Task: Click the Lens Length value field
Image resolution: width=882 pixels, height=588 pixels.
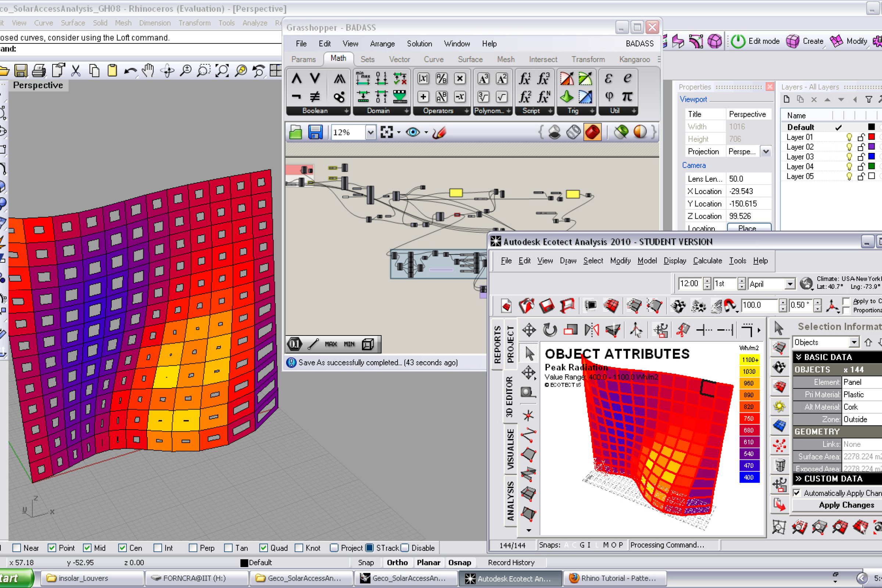Action: [749, 179]
